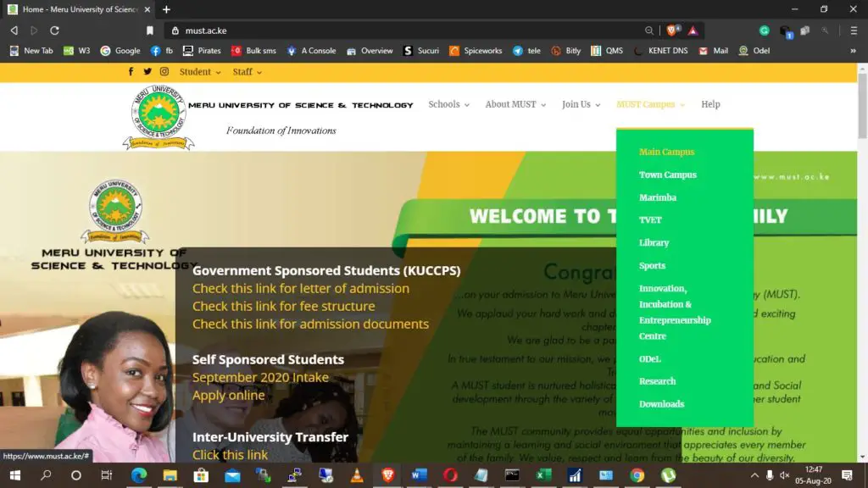Viewport: 868px width, 488px height.
Task: Open Task View on taskbar
Action: coord(106,475)
